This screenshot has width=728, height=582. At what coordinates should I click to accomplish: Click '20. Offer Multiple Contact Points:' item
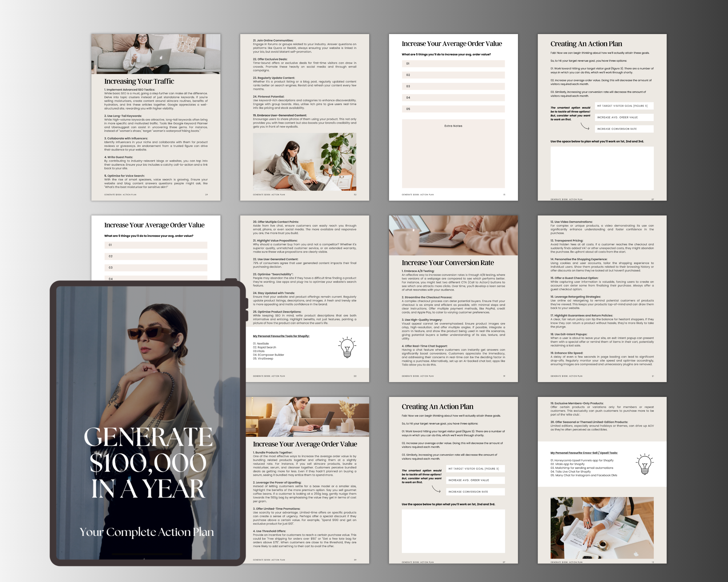point(276,222)
